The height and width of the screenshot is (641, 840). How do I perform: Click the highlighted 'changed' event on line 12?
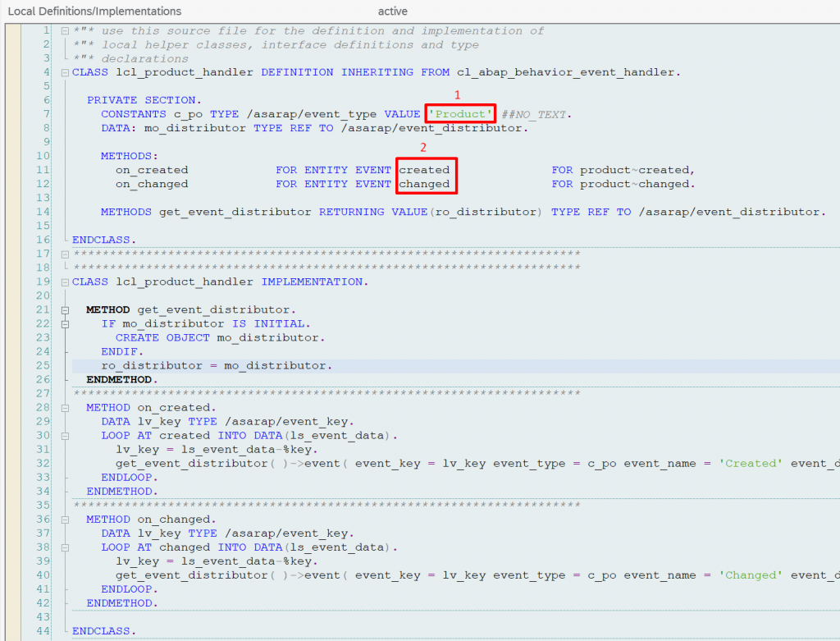424,184
